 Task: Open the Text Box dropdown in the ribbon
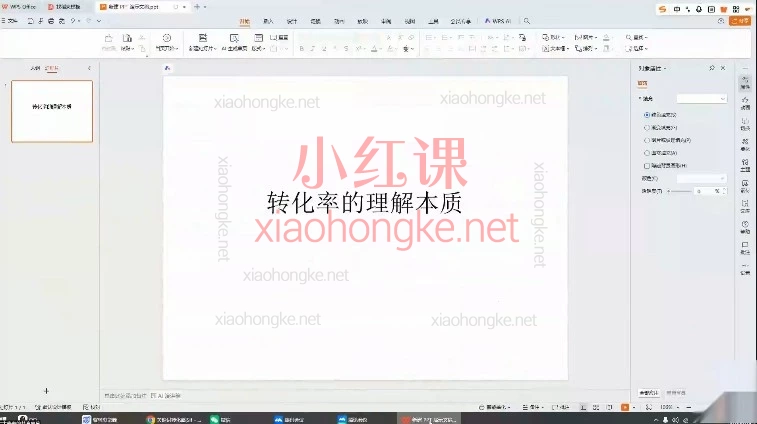pos(555,49)
